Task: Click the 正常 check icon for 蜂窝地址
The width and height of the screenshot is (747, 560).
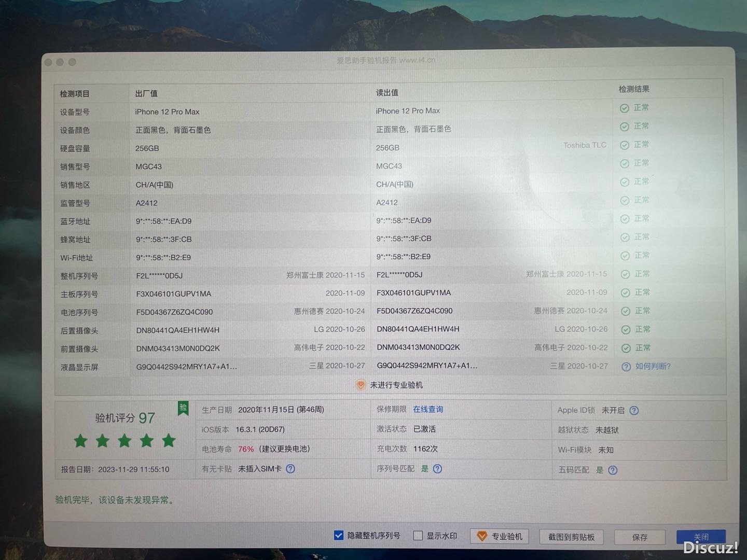Action: (625, 237)
